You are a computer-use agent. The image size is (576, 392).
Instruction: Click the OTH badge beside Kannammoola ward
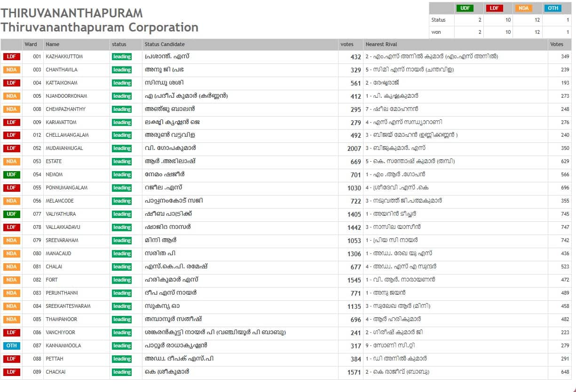click(x=11, y=346)
